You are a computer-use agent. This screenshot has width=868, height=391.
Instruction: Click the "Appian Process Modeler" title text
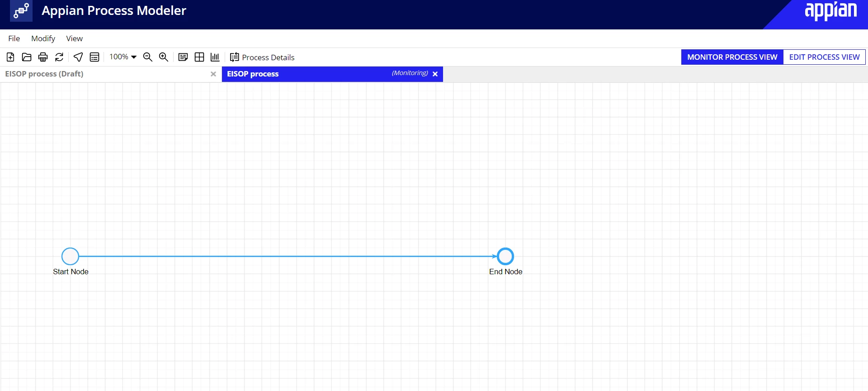click(114, 10)
